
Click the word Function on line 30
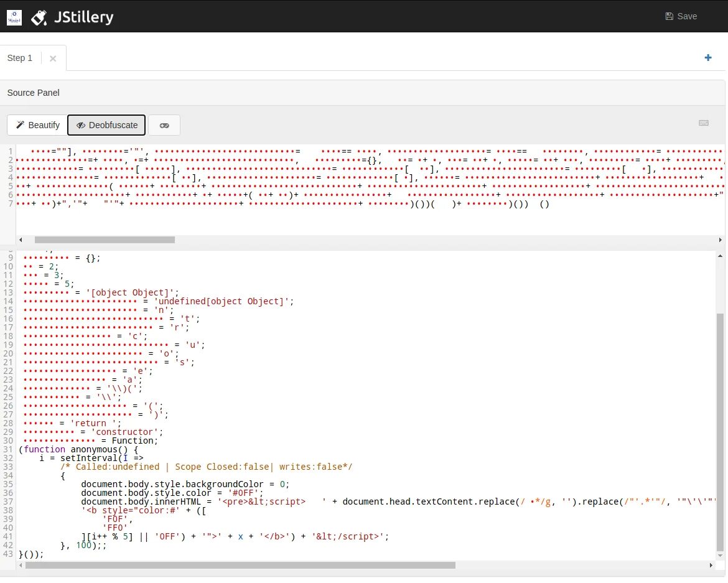[133, 441]
